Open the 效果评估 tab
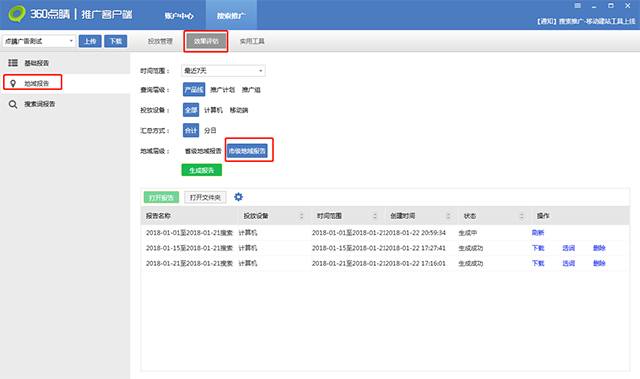The image size is (640, 379). [206, 41]
